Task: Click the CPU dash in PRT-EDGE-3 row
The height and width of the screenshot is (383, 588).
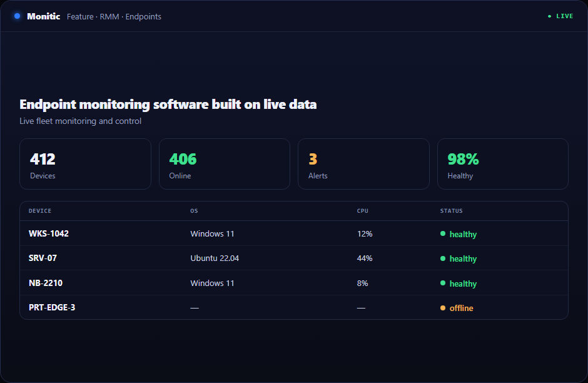Action: click(x=361, y=308)
